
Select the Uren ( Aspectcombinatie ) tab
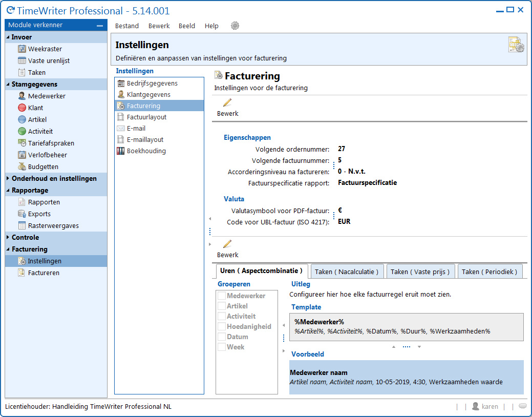point(262,270)
